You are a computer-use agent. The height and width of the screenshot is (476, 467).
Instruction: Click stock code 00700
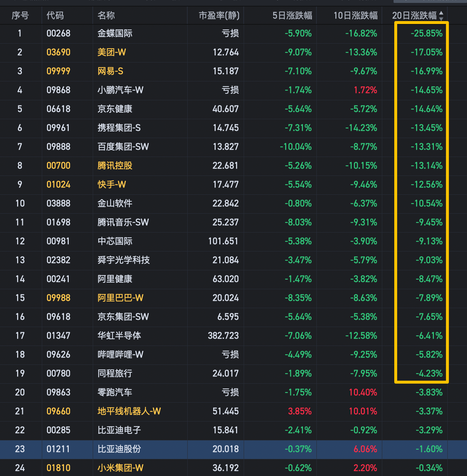59,166
